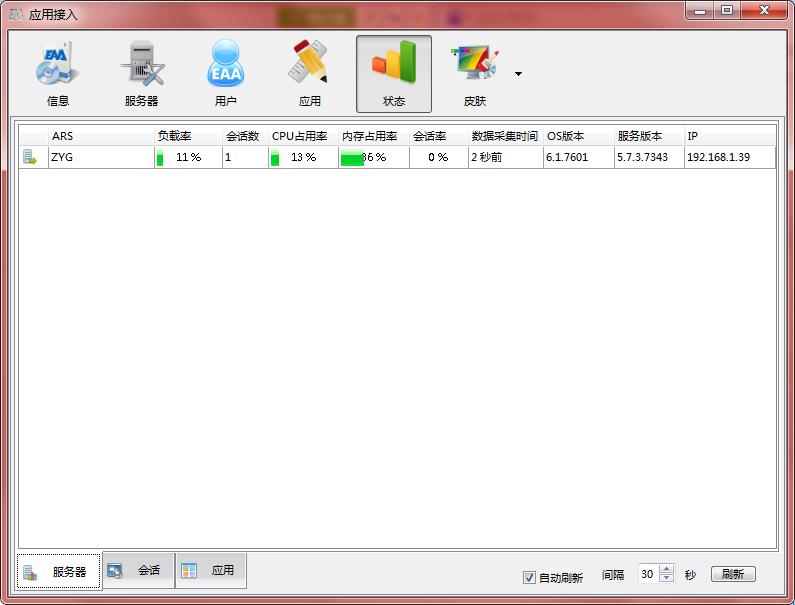
Task: Open the 皮肤 (Skin) toolbar icon
Action: tap(474, 73)
